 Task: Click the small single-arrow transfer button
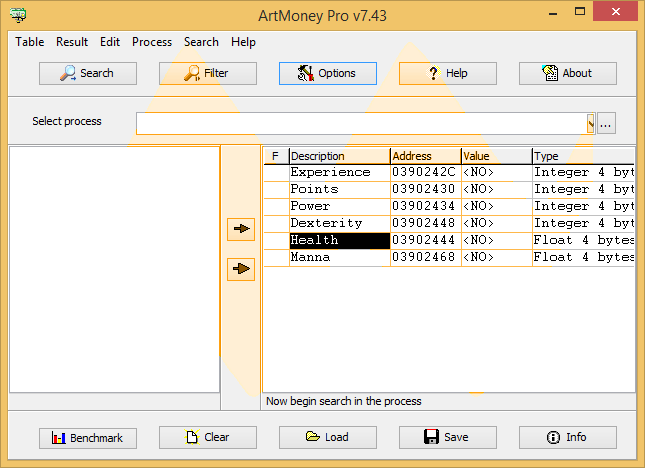(x=241, y=229)
